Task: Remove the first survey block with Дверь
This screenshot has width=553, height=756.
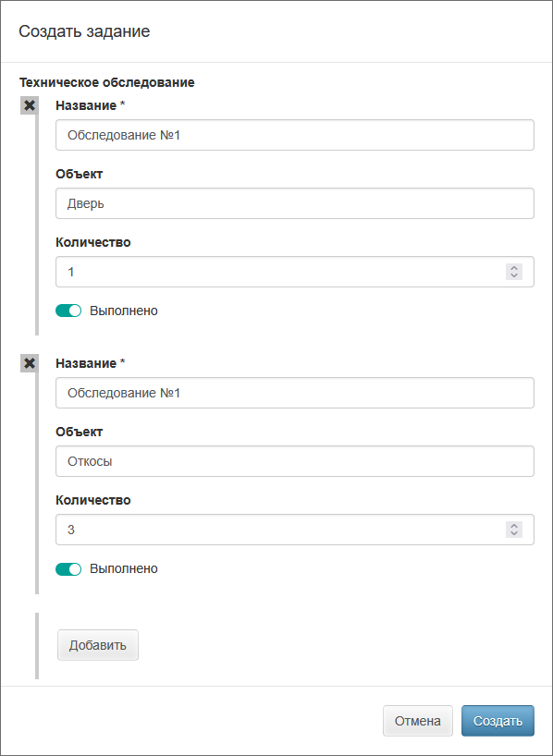Action: [x=30, y=105]
